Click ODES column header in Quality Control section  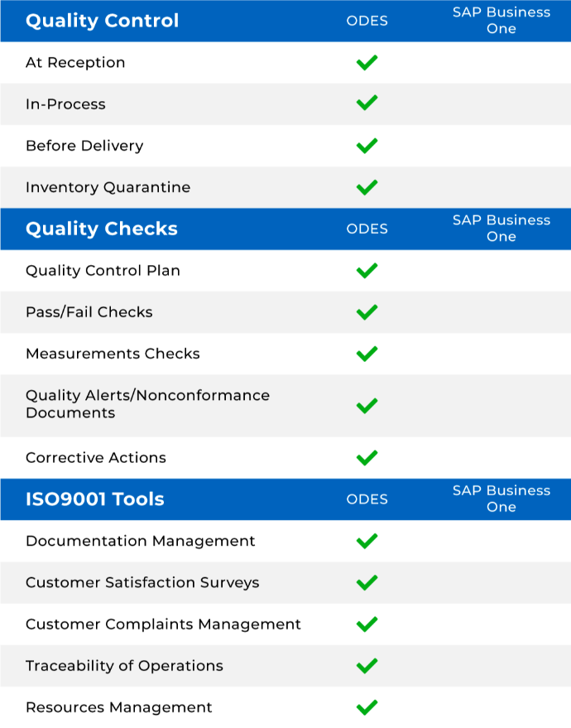(x=367, y=21)
